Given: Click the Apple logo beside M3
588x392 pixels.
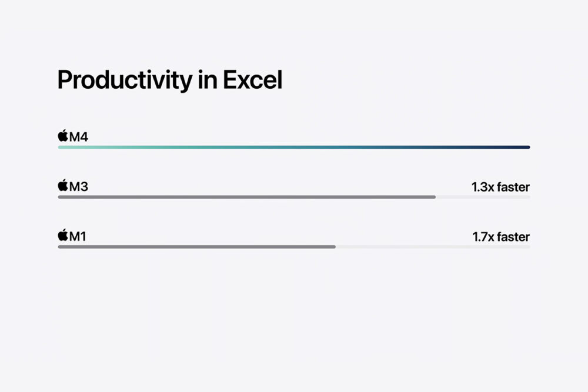Looking at the screenshot, I should [63, 186].
